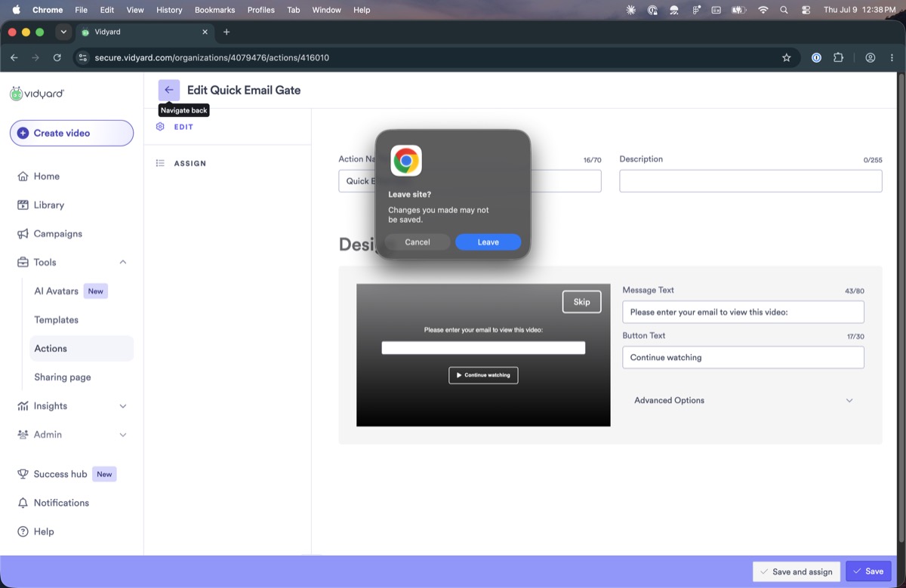This screenshot has width=906, height=588.
Task: Collapse the Tools section chevron
Action: [x=123, y=262]
